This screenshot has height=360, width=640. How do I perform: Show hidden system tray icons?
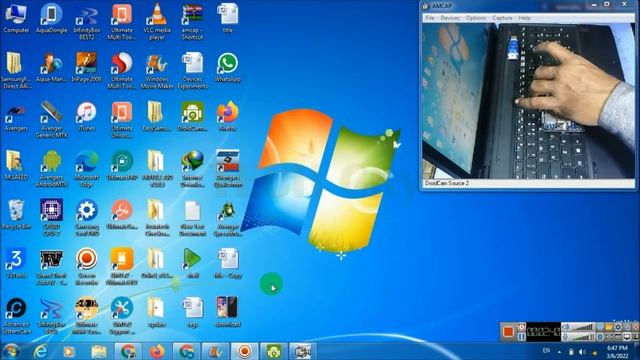559,352
